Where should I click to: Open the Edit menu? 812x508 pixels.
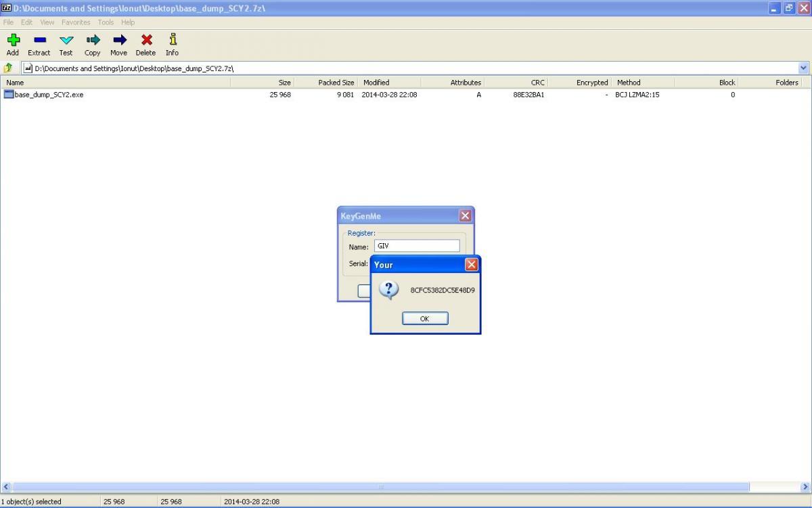pos(26,22)
